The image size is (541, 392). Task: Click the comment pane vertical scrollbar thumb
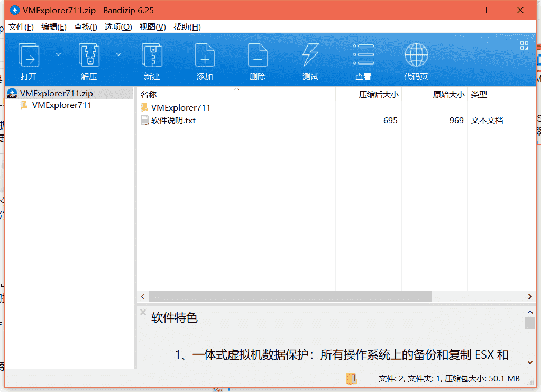coord(530,323)
